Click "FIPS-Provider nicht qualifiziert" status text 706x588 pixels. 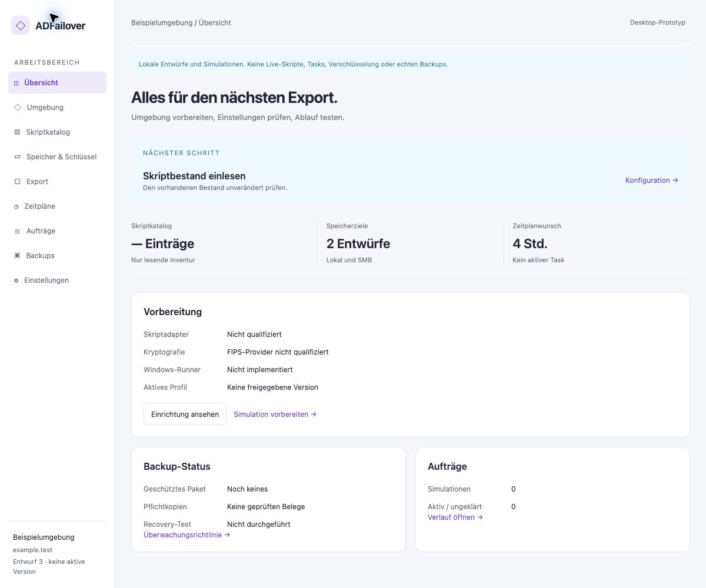click(278, 352)
